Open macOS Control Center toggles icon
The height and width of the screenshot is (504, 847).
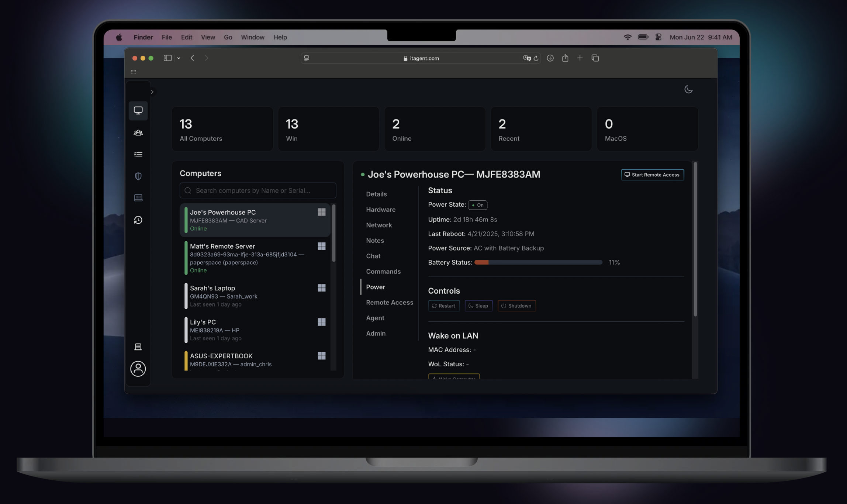[x=658, y=37]
